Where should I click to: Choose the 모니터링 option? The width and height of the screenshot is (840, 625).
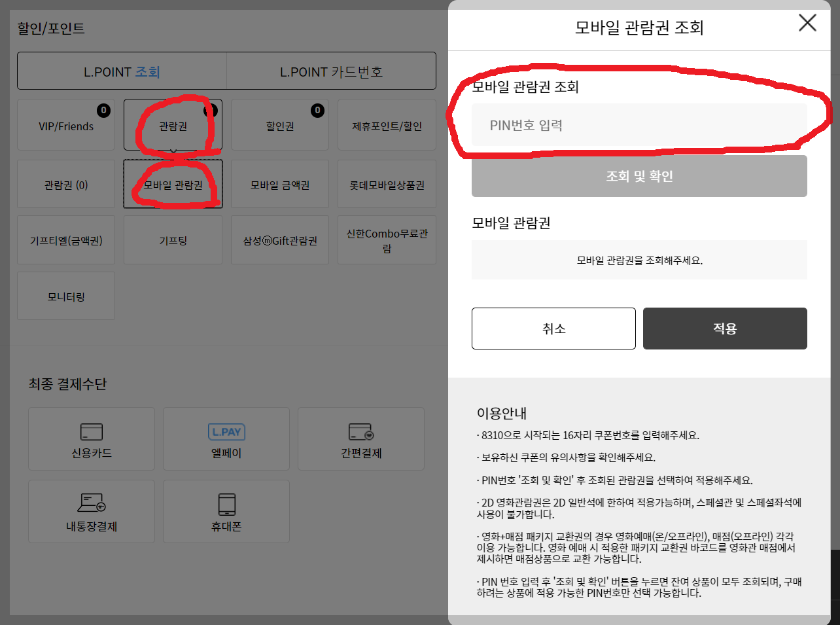pos(66,296)
